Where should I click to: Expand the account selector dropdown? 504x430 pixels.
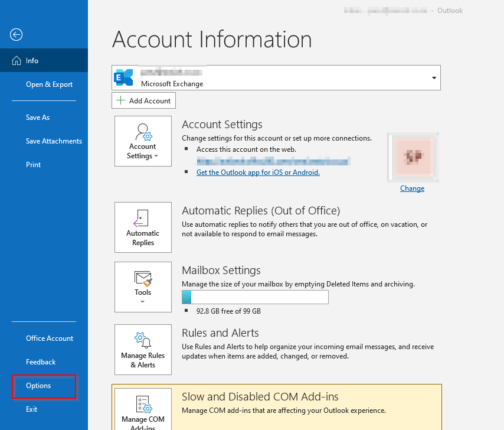pyautogui.click(x=434, y=77)
